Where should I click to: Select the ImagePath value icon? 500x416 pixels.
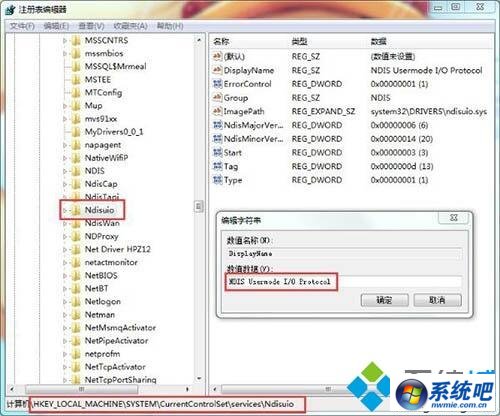pos(217,111)
